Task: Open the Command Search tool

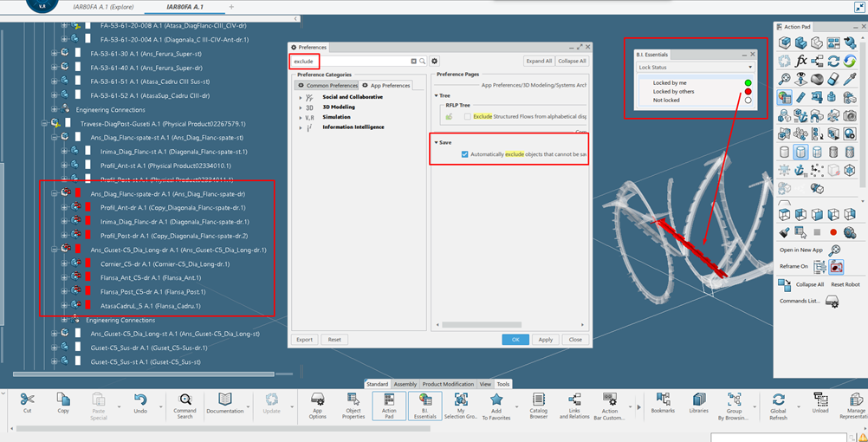Action: [185, 405]
